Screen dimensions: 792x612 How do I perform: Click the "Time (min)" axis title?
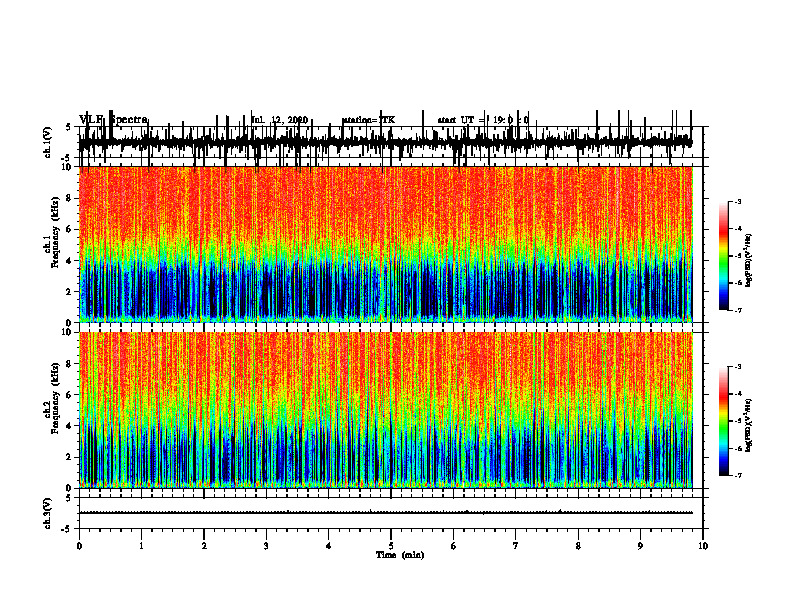(x=400, y=555)
